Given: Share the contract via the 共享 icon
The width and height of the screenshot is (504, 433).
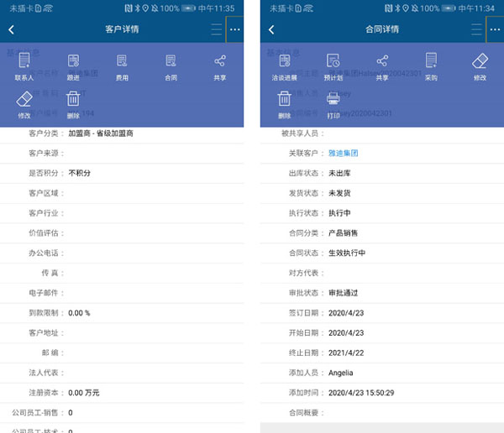Looking at the screenshot, I should tap(382, 65).
